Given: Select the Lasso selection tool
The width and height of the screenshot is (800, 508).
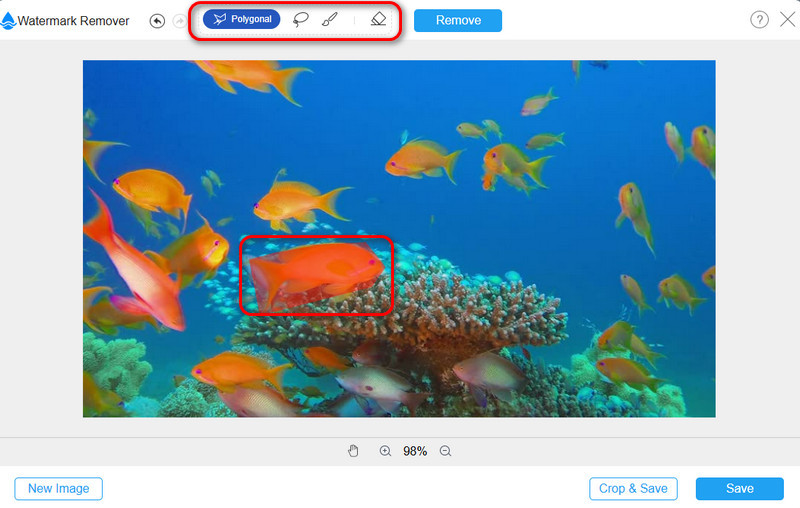Looking at the screenshot, I should pyautogui.click(x=300, y=19).
